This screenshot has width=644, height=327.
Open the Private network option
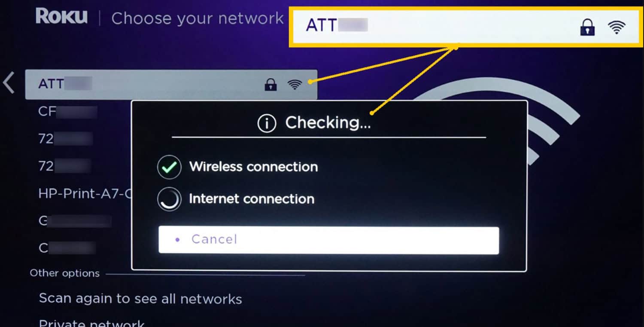click(91, 323)
